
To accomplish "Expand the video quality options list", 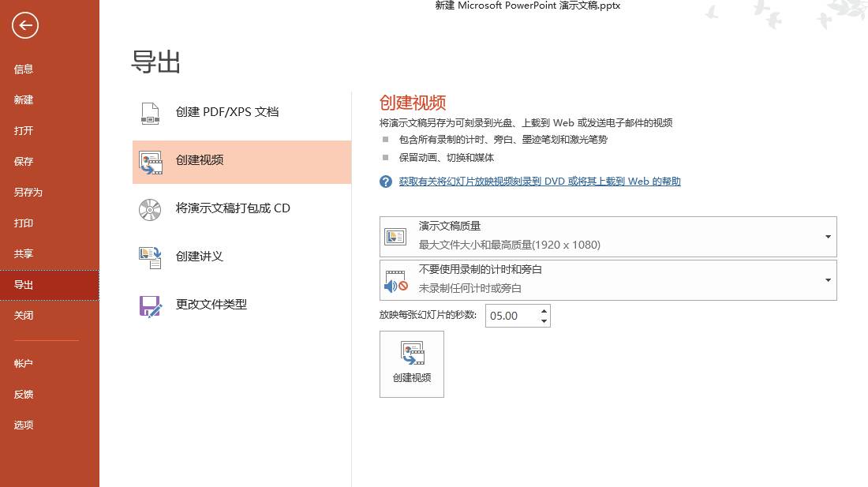I will 827,235.
